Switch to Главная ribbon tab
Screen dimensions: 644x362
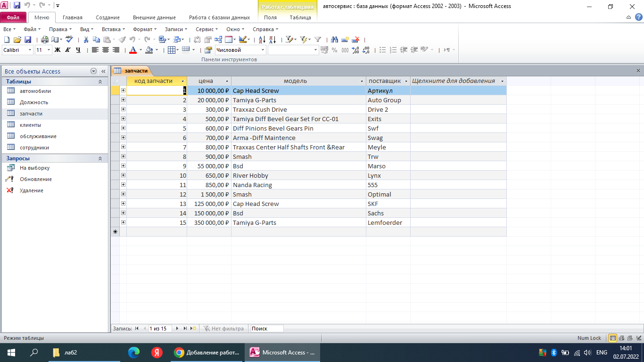[x=72, y=17]
